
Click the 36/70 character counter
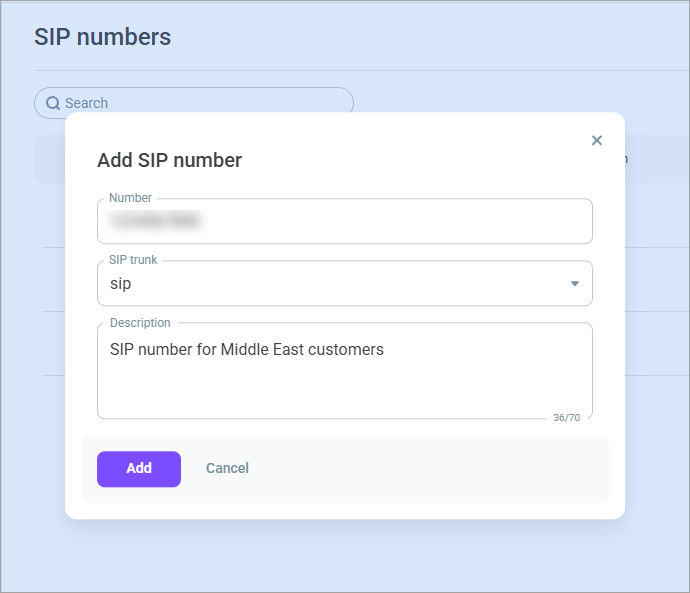click(x=566, y=417)
